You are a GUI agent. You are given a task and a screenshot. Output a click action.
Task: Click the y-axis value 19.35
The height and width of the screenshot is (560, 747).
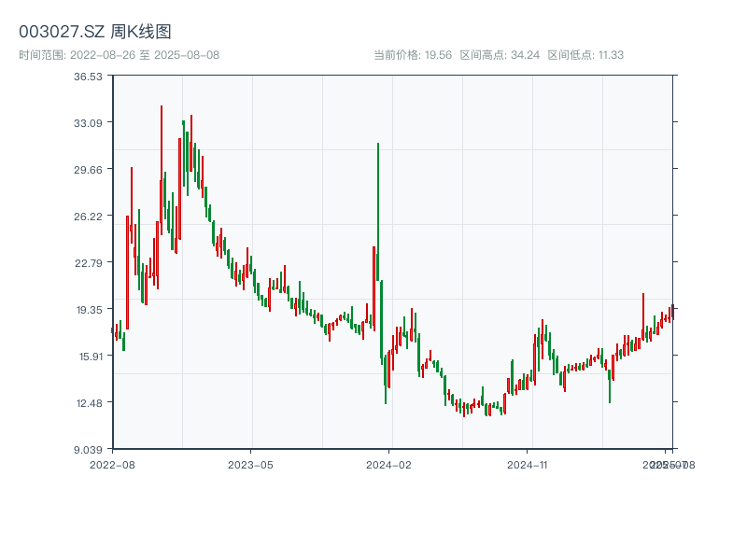[x=89, y=310]
